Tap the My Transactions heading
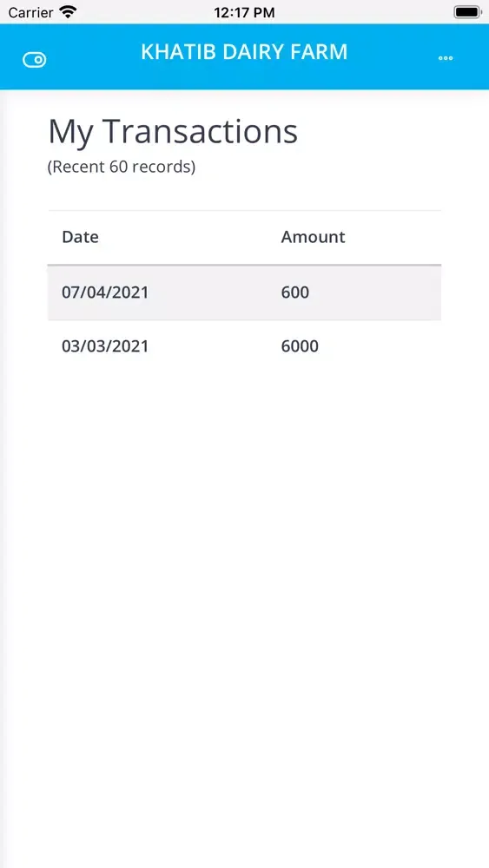Image resolution: width=489 pixels, height=868 pixels. pyautogui.click(x=173, y=132)
